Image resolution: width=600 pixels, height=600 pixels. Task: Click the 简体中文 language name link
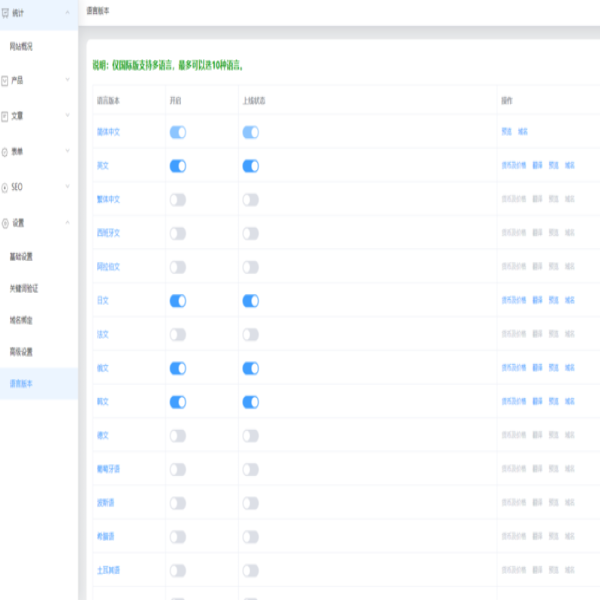pyautogui.click(x=108, y=132)
